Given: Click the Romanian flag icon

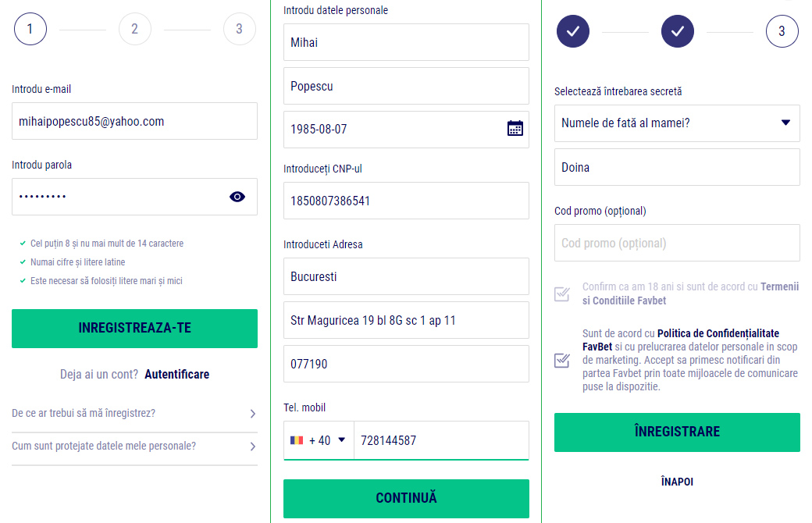Looking at the screenshot, I should coord(296,439).
